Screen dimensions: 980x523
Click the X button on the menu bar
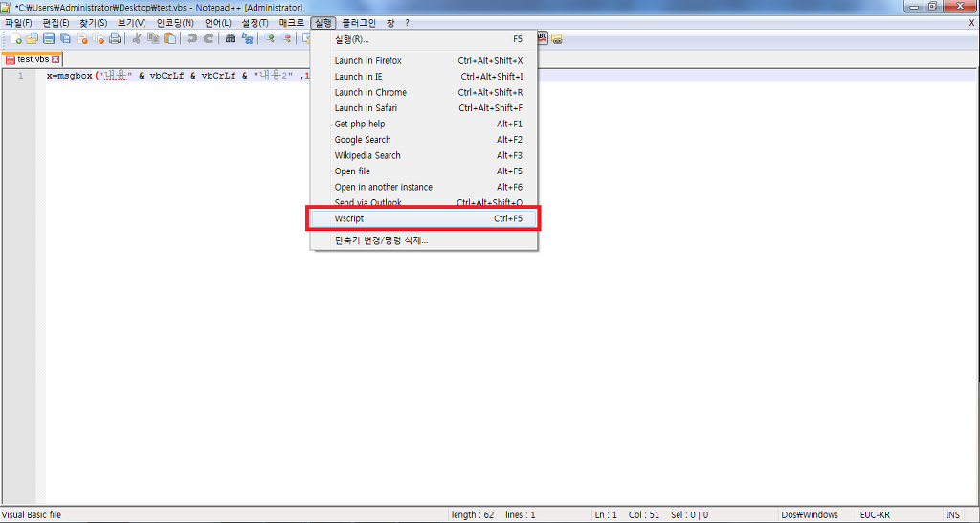pos(971,23)
